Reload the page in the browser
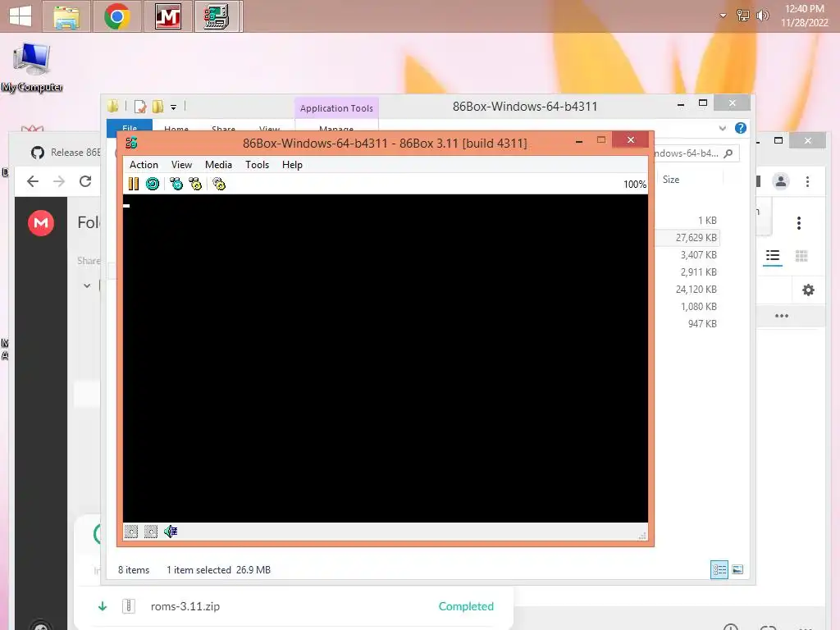Viewport: 840px width, 630px height. point(85,181)
